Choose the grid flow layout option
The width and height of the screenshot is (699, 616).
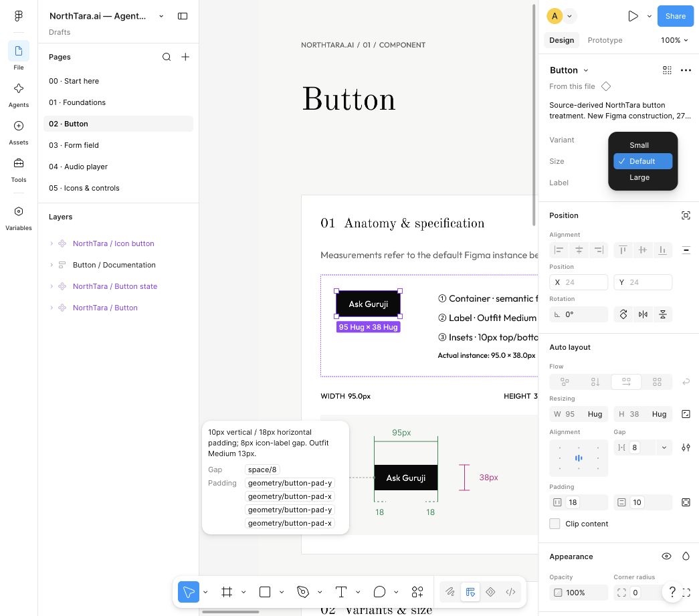(x=657, y=381)
